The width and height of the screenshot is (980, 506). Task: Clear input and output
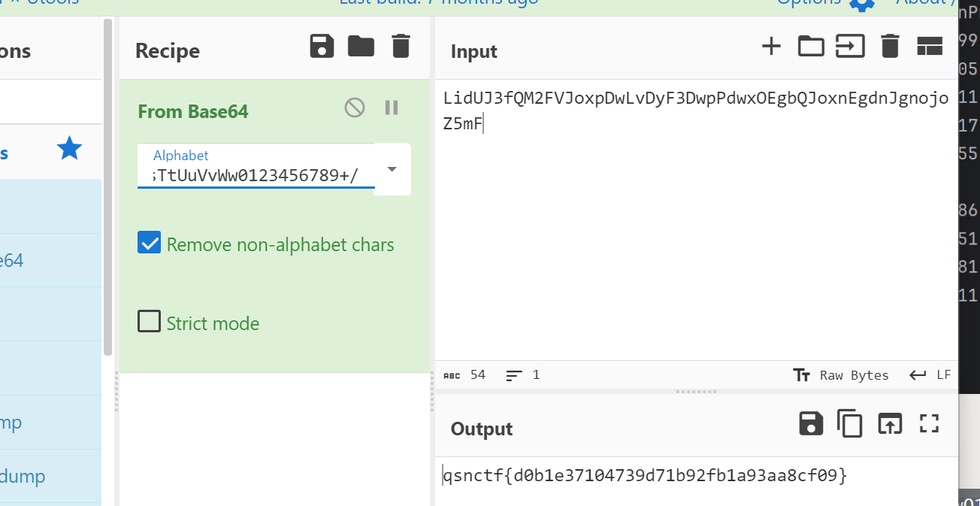click(x=890, y=47)
